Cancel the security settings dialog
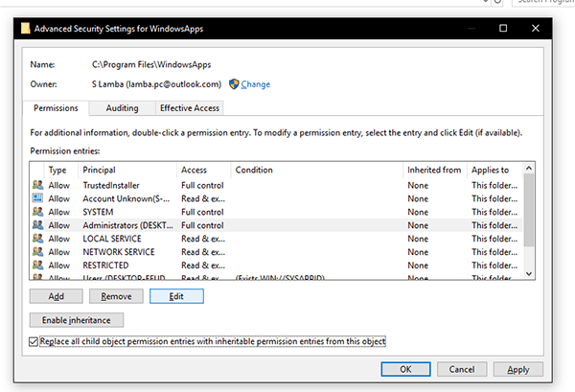 462,369
